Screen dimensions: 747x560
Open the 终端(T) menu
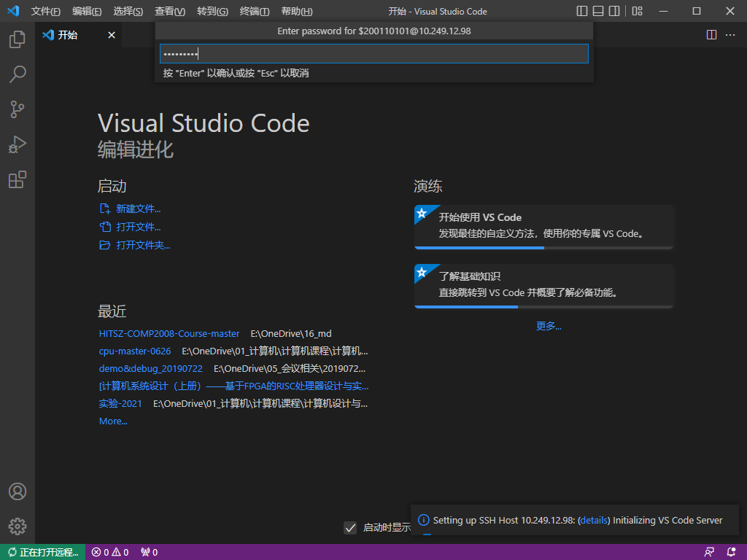255,12
